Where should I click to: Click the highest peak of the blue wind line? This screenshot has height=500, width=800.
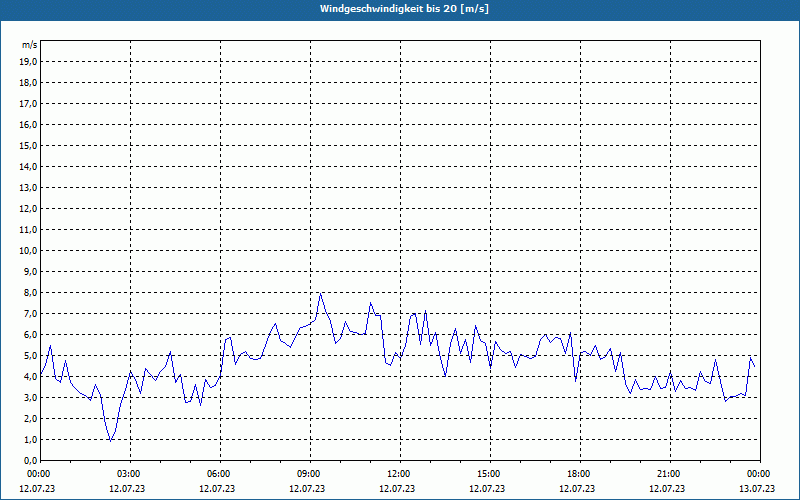click(320, 294)
